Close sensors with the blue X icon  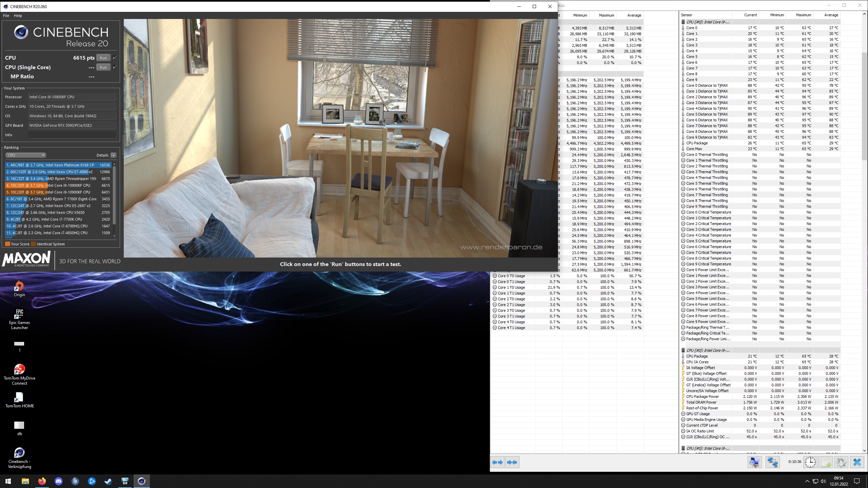[x=857, y=462]
